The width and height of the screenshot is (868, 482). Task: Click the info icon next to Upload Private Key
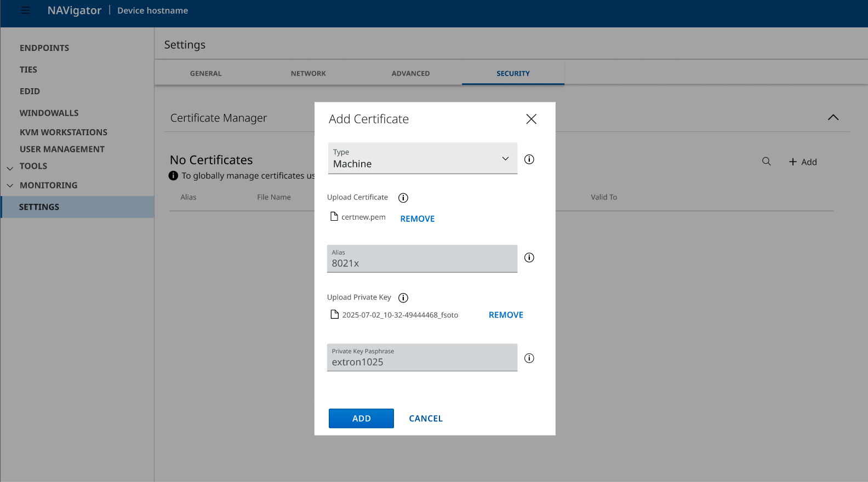coord(403,298)
